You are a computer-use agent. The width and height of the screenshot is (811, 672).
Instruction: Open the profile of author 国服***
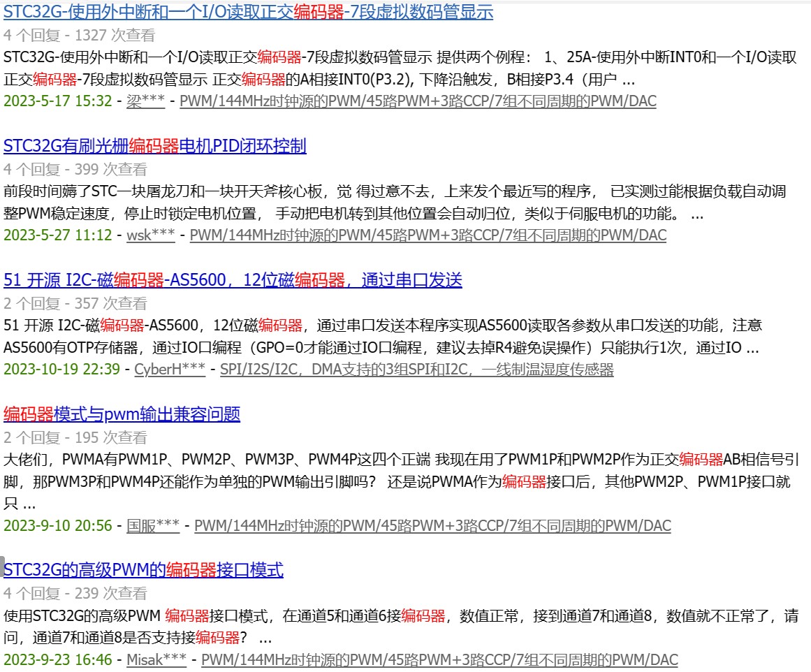point(153,525)
